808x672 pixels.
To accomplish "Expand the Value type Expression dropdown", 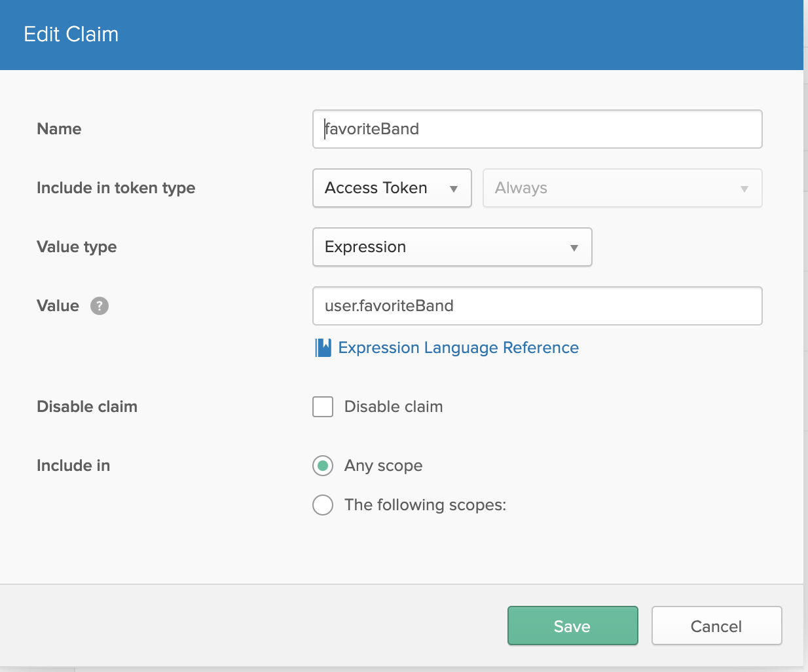I will coord(452,247).
